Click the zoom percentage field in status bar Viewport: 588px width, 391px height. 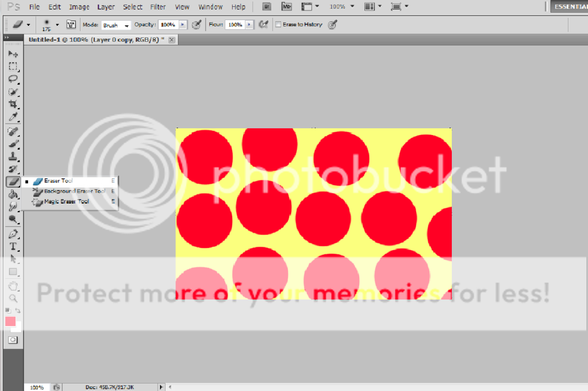coord(37,387)
